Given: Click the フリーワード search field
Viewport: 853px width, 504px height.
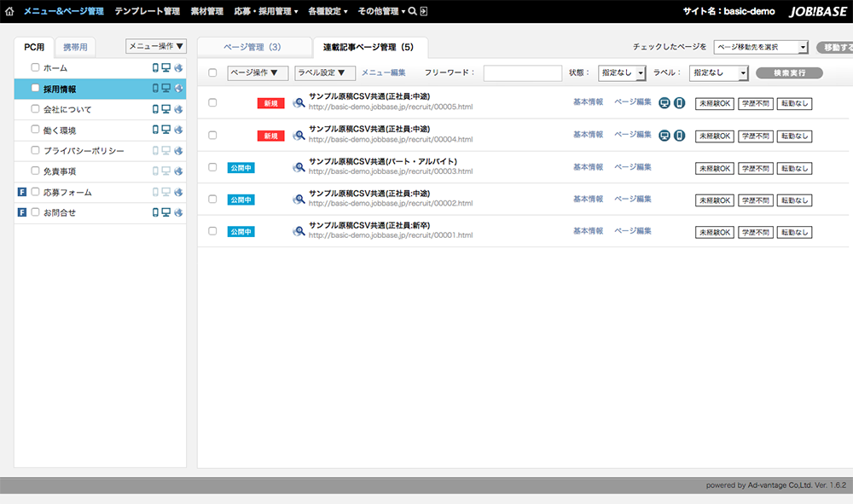Looking at the screenshot, I should click(522, 72).
